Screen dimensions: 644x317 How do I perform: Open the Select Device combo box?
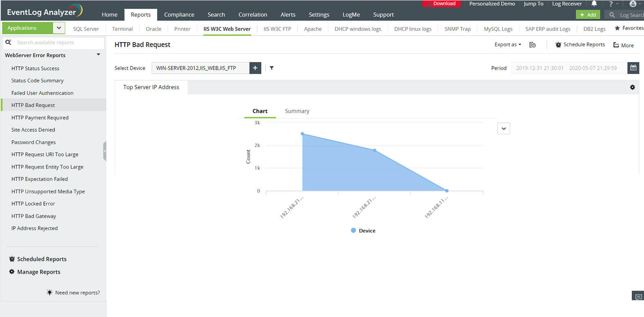click(200, 68)
